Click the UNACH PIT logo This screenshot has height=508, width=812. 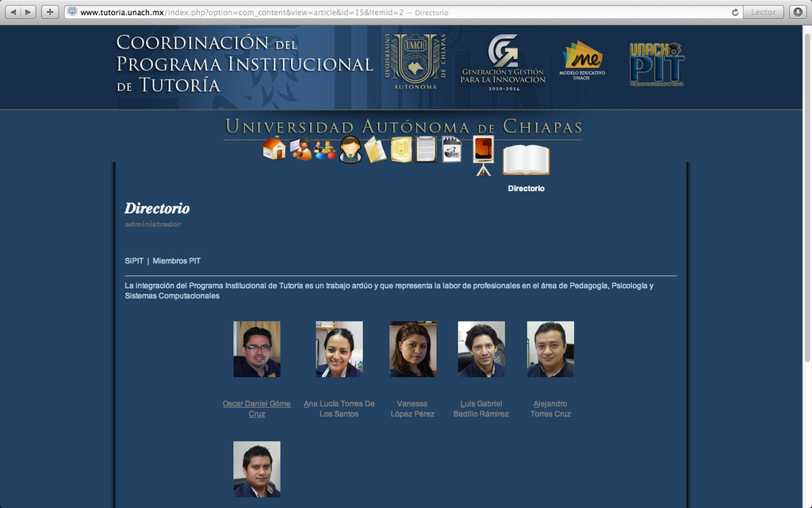pos(657,64)
